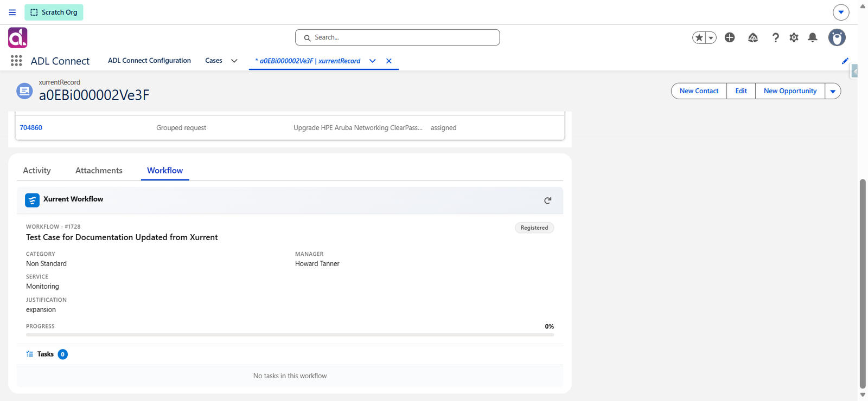Open the Favorites list dropdown arrow
Image resolution: width=868 pixels, height=401 pixels.
point(711,37)
